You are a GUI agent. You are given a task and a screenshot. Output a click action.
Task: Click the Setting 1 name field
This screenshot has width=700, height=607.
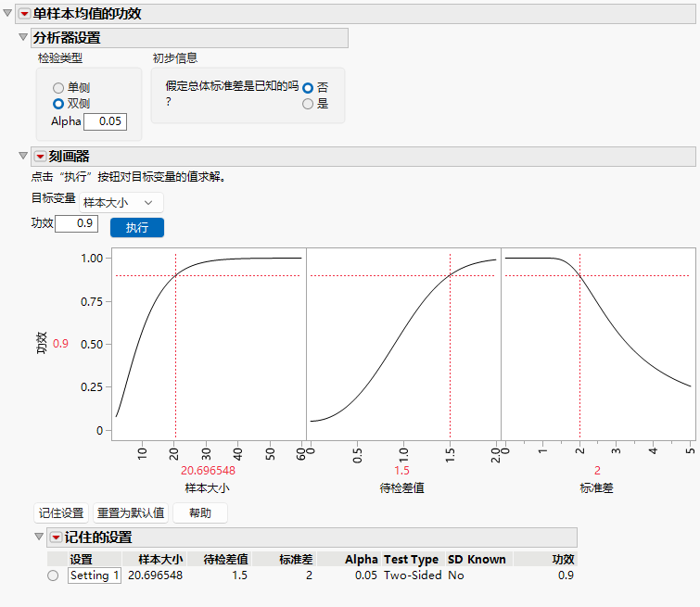click(95, 575)
